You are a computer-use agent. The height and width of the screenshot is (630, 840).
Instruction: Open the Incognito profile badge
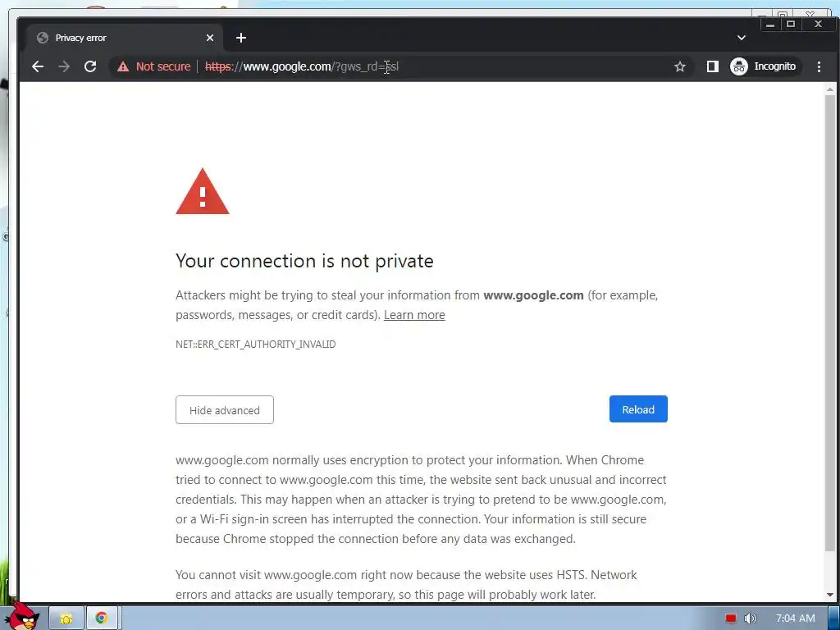[x=764, y=66]
